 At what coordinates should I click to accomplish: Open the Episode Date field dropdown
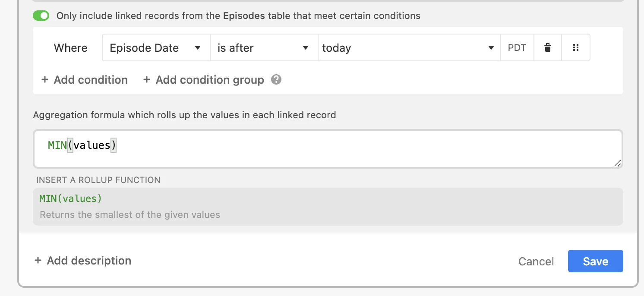coord(156,48)
